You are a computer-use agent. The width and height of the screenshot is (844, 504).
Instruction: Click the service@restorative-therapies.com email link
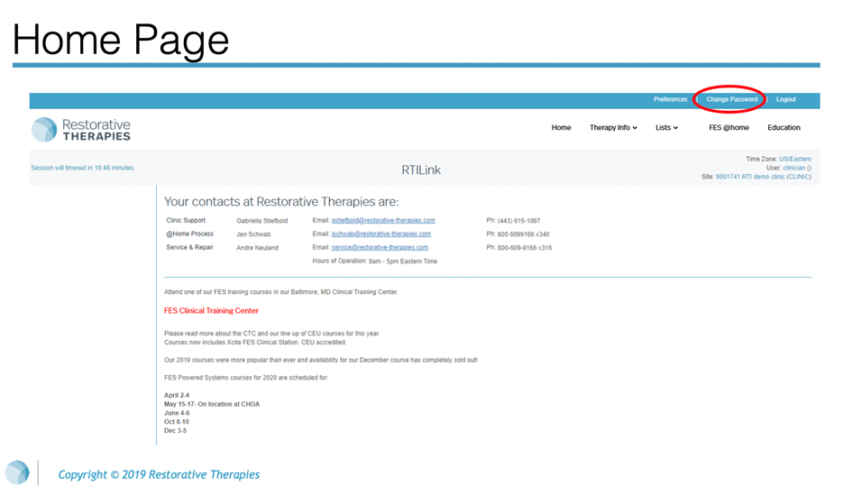[x=380, y=248]
